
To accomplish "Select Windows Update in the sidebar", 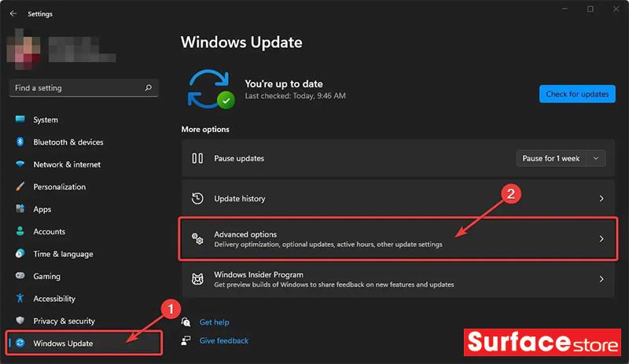I will (83, 343).
